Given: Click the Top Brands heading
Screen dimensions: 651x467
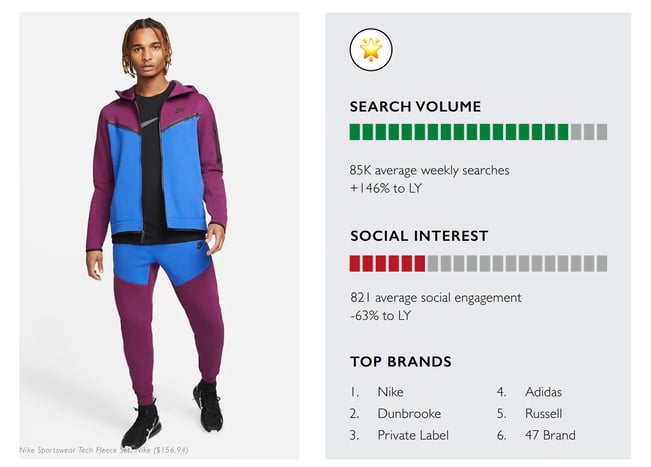Looking at the screenshot, I should point(400,362).
